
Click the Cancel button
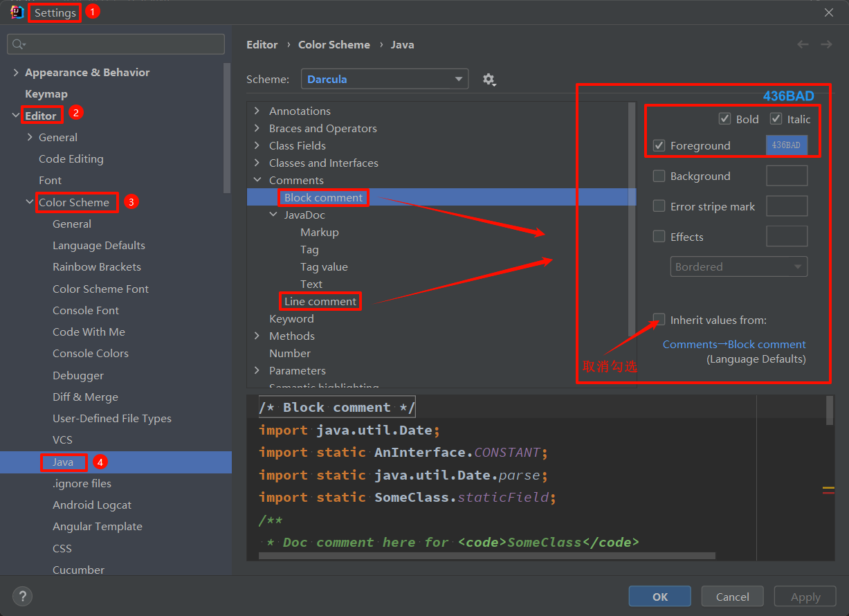(733, 597)
